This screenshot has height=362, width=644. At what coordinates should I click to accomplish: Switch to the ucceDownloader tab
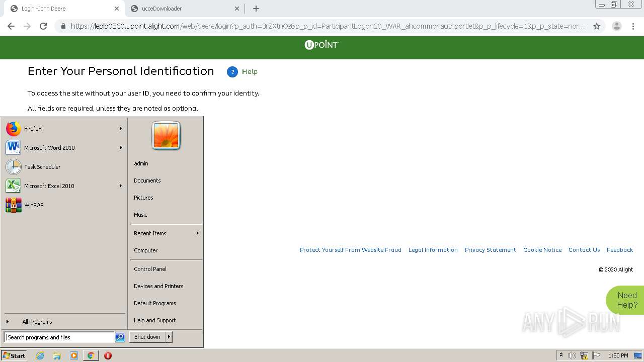click(185, 9)
